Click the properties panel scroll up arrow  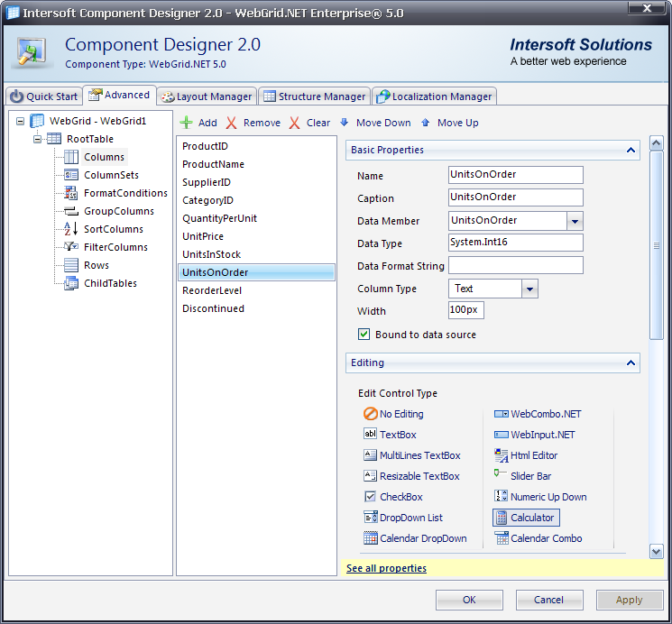point(656,143)
